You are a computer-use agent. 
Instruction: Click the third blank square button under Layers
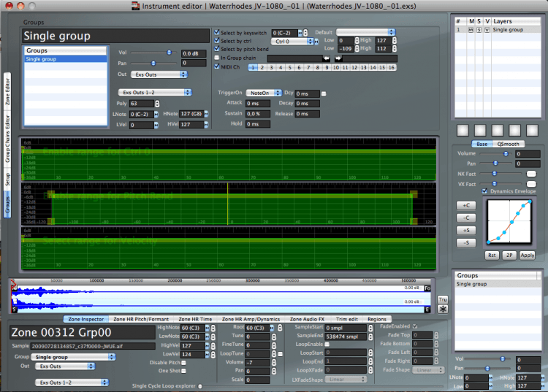pos(498,130)
